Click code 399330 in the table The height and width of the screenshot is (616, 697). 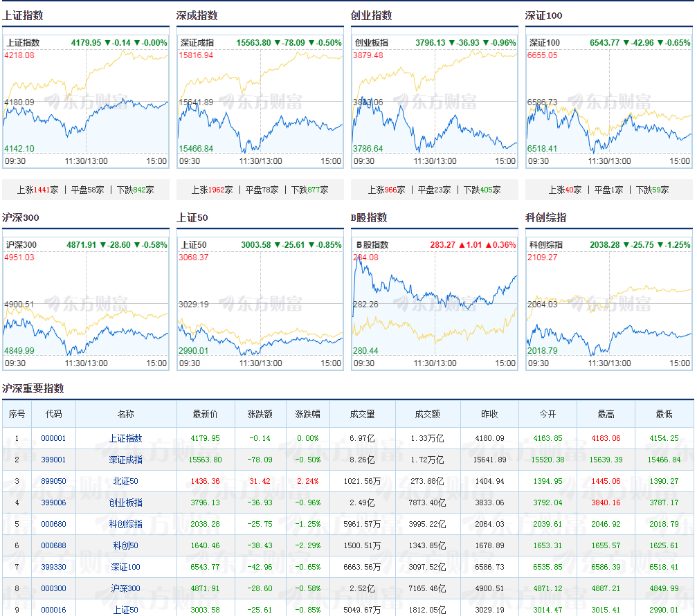[53, 567]
